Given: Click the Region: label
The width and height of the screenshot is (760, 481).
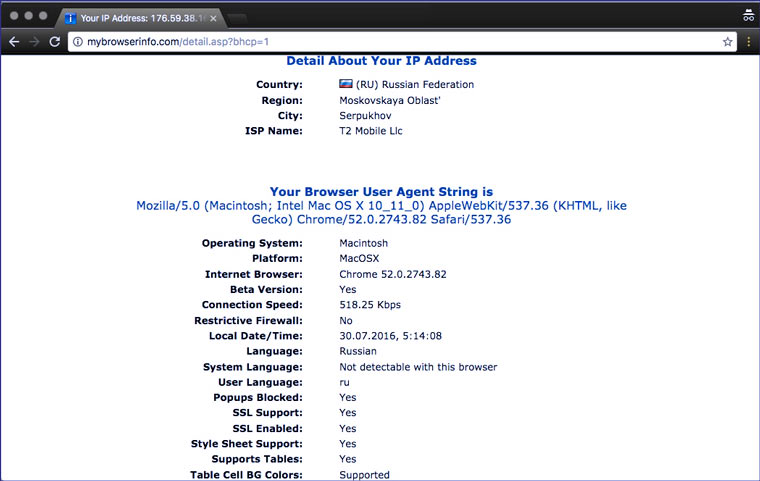Looking at the screenshot, I should [x=282, y=100].
